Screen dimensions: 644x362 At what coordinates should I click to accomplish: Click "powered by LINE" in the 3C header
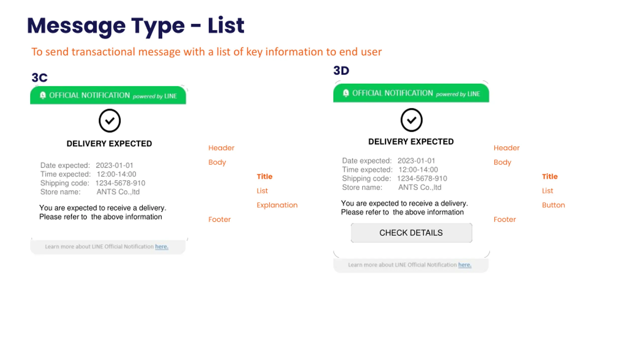tap(155, 96)
